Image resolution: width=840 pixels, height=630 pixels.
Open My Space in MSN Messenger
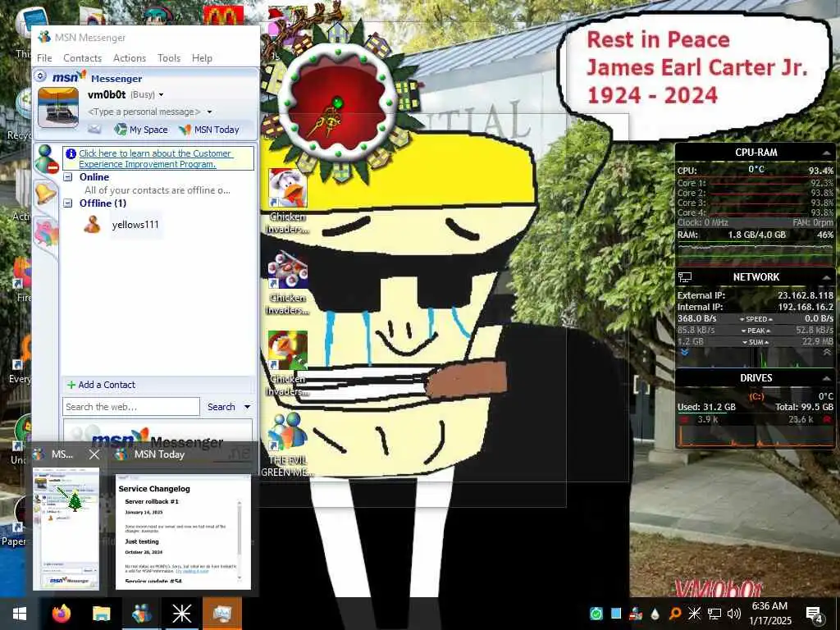(141, 130)
